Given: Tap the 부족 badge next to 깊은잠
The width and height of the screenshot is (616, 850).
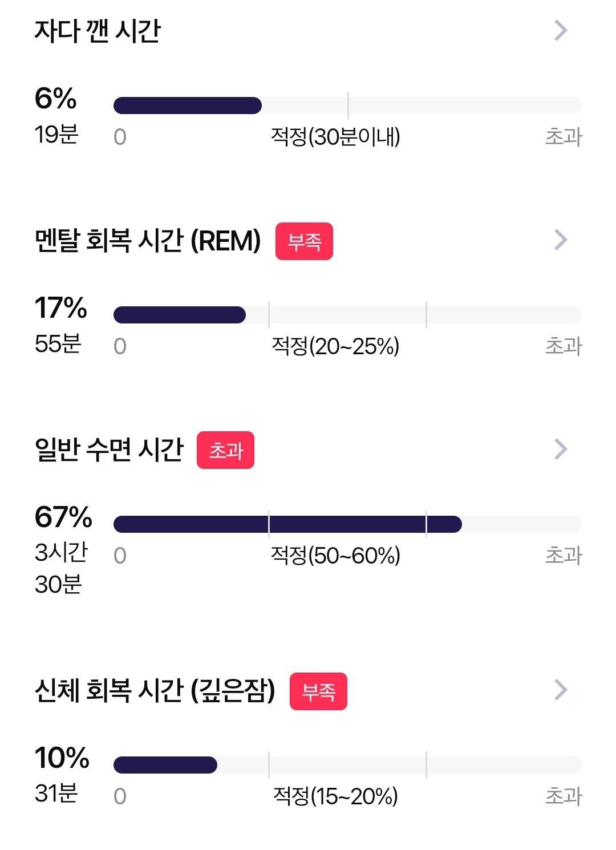Looking at the screenshot, I should (x=318, y=691).
